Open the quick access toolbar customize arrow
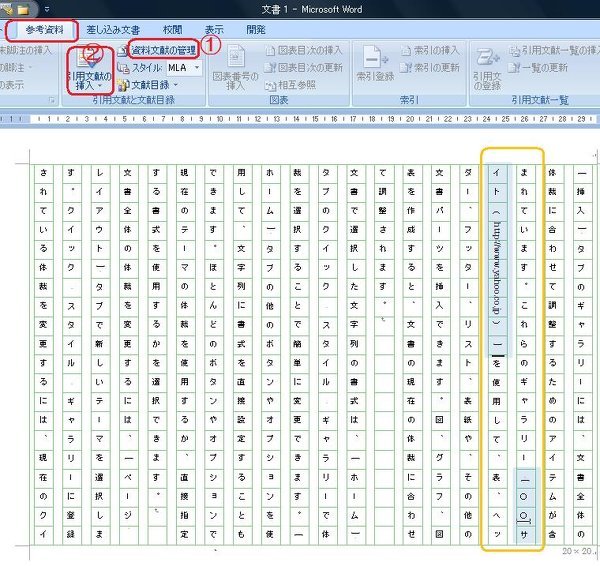 coord(47,9)
